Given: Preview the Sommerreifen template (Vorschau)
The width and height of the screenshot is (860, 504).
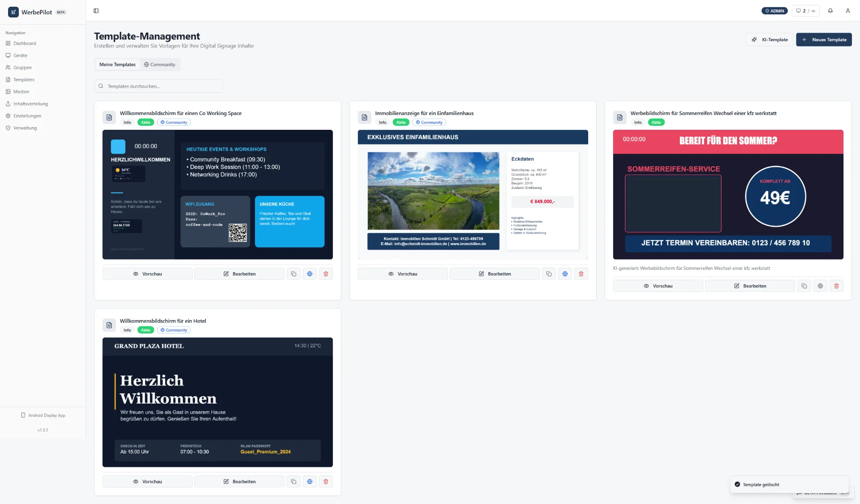Looking at the screenshot, I should pos(658,286).
